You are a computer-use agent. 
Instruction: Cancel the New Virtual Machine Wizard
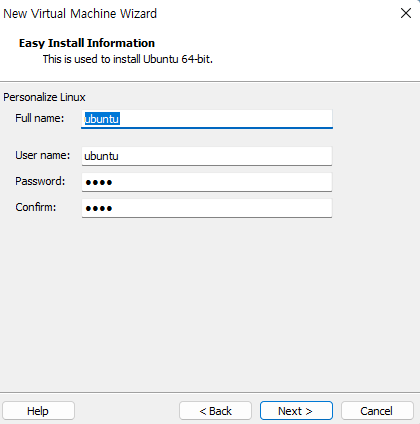click(x=377, y=411)
